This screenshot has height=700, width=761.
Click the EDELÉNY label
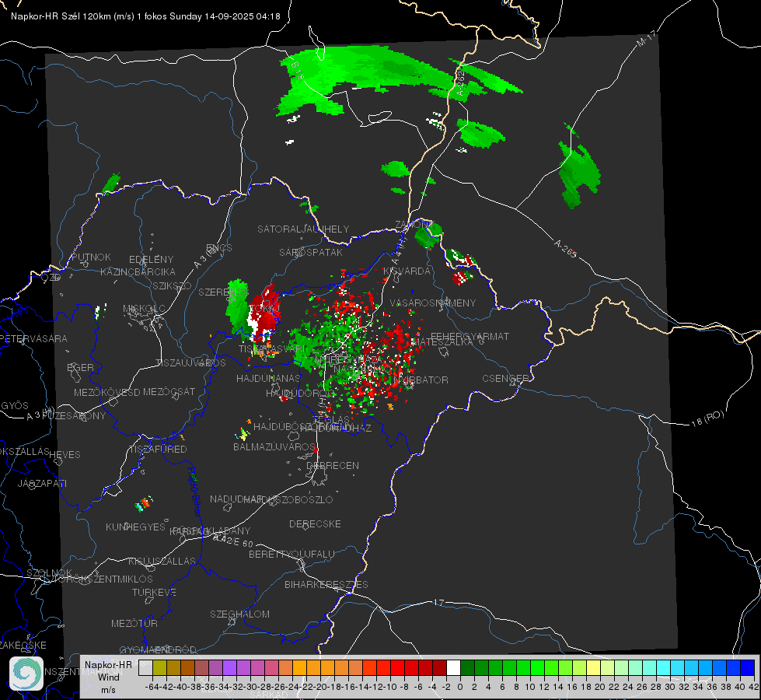(x=152, y=260)
